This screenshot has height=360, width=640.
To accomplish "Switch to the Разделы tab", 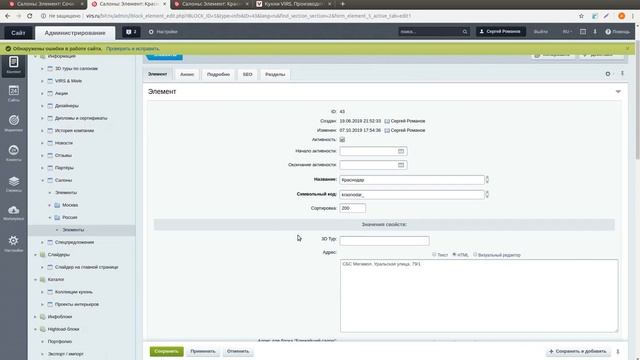I will pos(275,74).
